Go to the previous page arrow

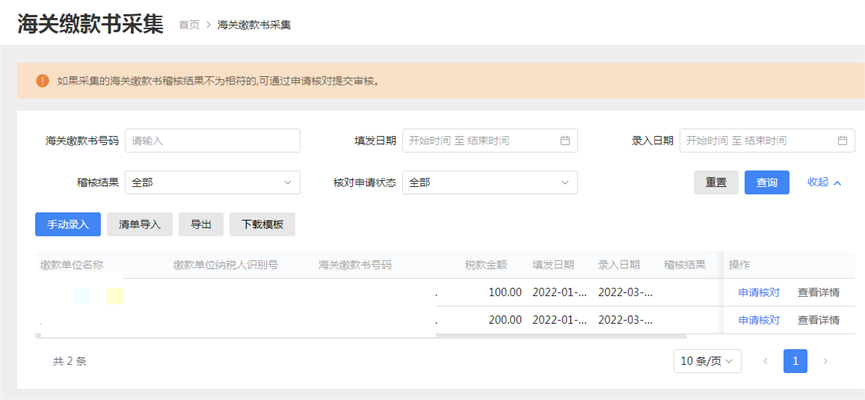pos(766,361)
